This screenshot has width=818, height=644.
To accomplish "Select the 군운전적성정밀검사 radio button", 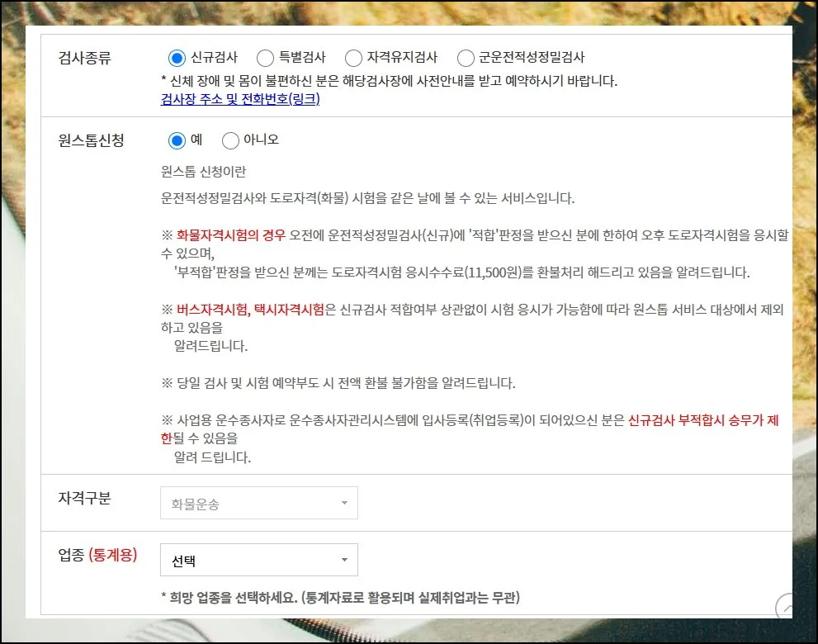I will [466, 58].
